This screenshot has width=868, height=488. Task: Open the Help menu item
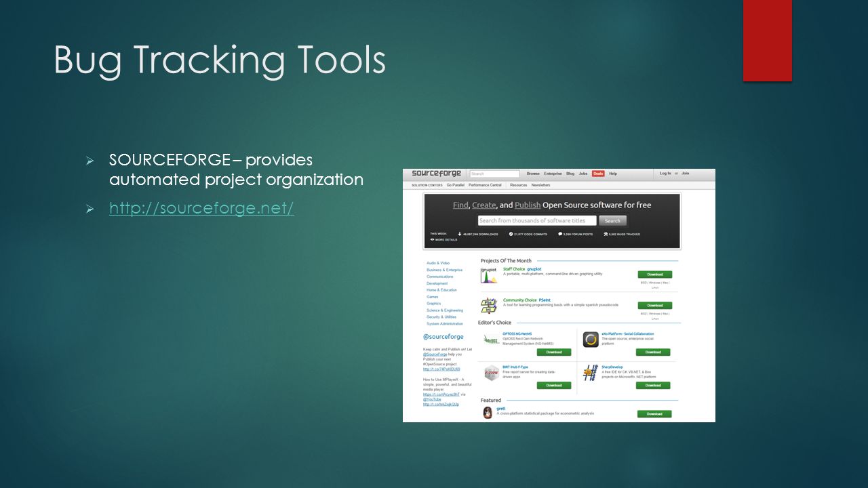(613, 174)
